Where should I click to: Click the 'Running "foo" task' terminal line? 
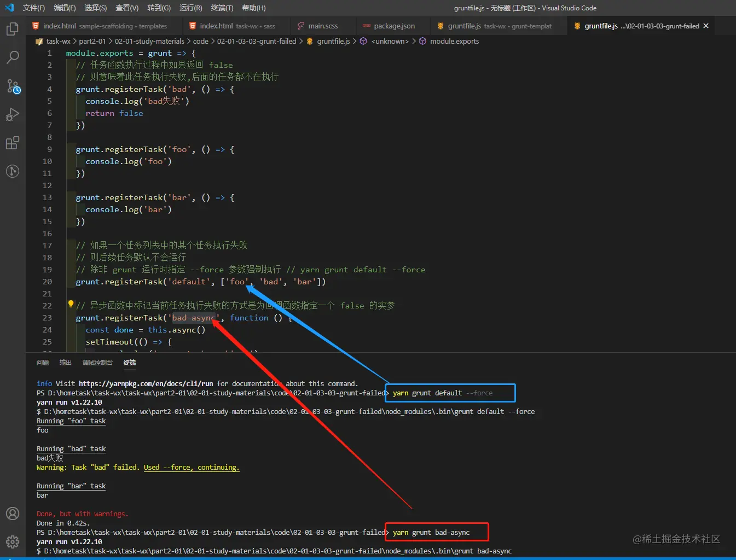pyautogui.click(x=71, y=421)
